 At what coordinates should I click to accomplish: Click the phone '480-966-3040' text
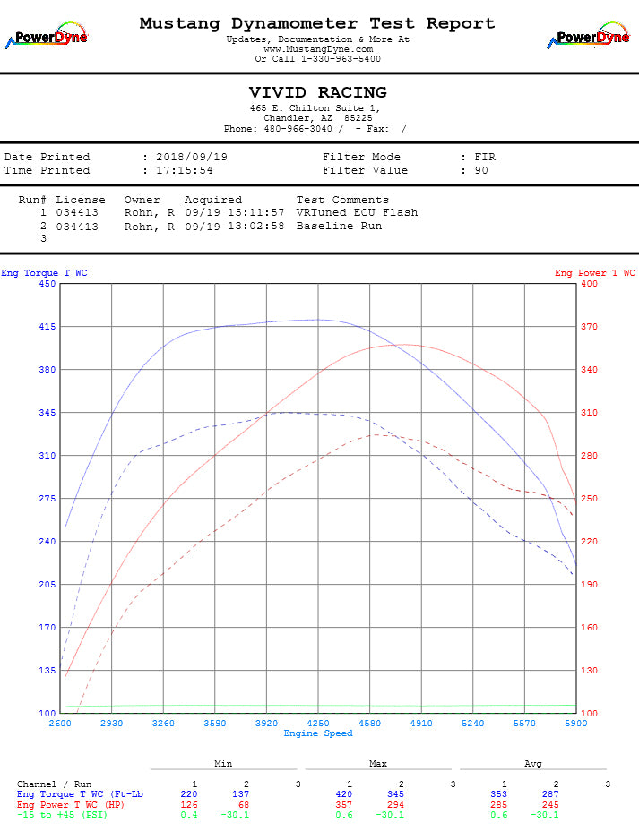click(x=298, y=129)
